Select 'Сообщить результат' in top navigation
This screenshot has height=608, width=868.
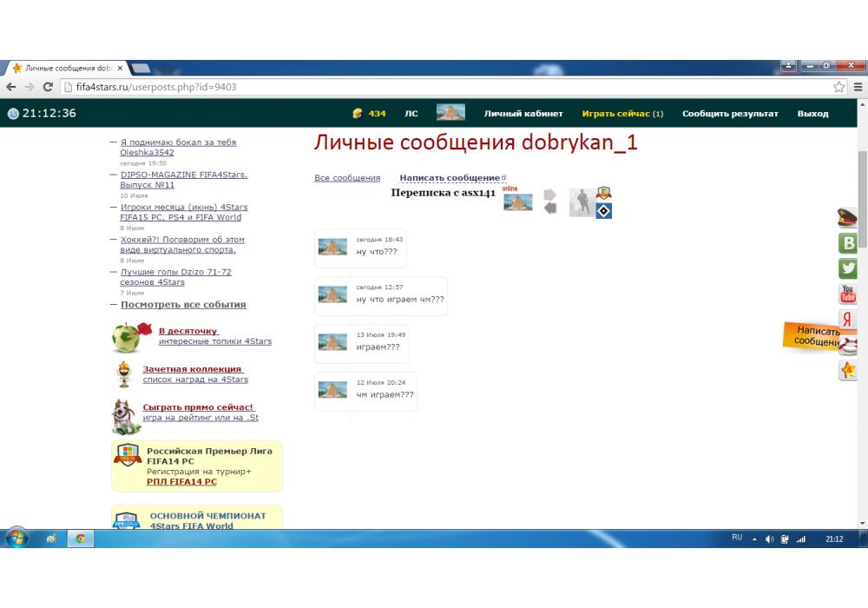click(x=730, y=114)
